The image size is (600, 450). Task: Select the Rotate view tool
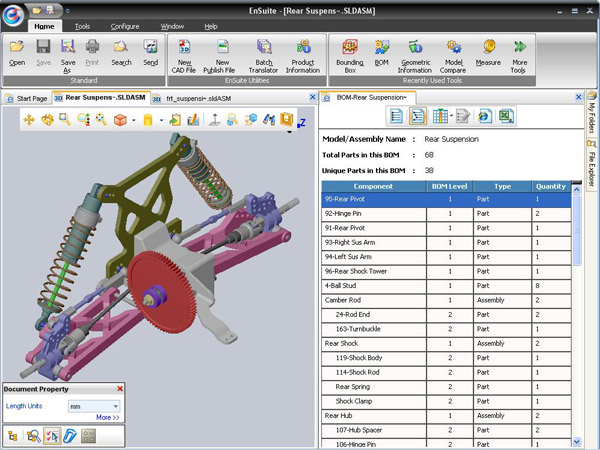click(x=47, y=120)
